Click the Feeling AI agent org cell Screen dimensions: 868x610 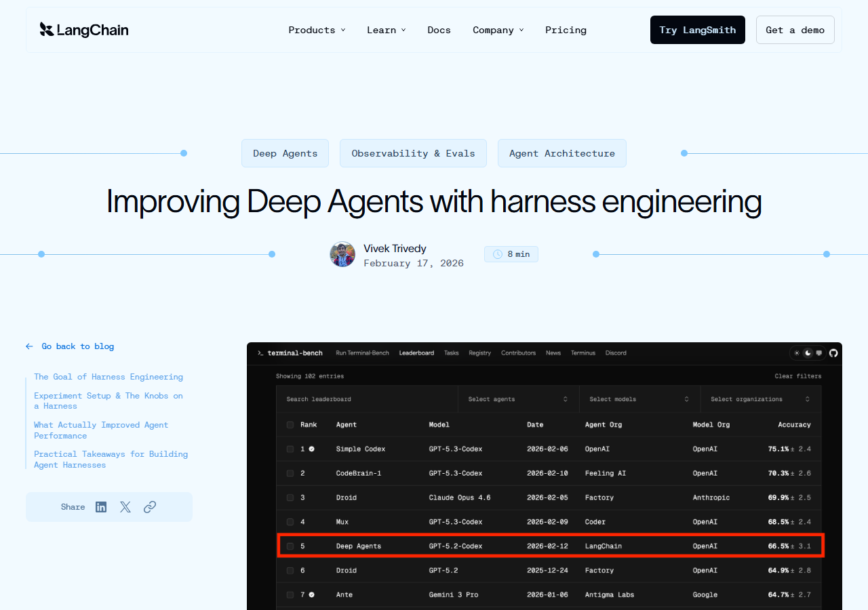pos(606,473)
